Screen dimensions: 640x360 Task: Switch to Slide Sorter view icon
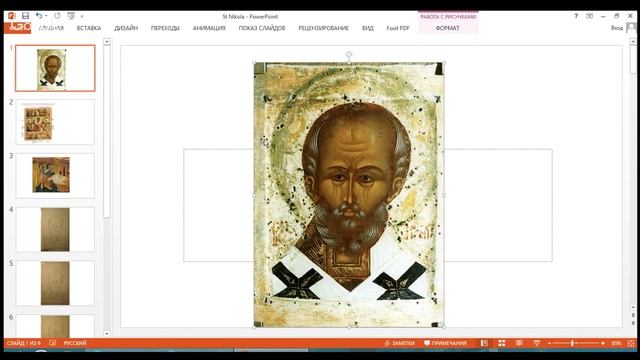pyautogui.click(x=502, y=343)
